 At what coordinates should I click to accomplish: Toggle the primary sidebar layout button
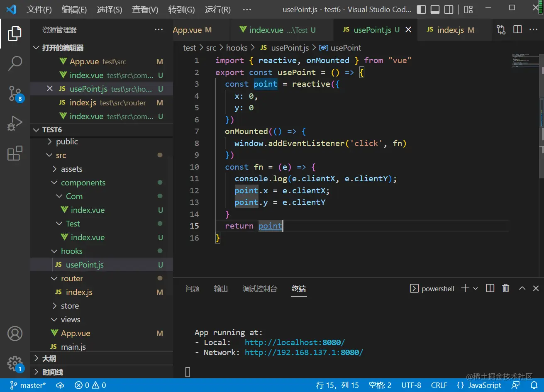pos(421,10)
